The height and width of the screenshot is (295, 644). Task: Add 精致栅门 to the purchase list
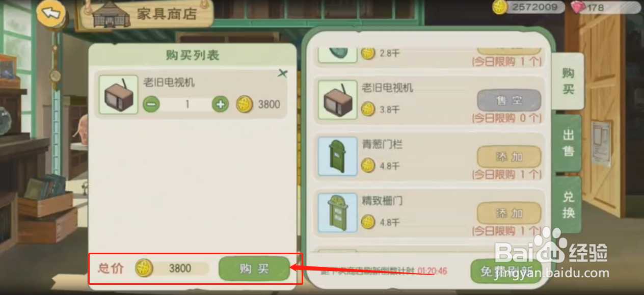(x=508, y=213)
